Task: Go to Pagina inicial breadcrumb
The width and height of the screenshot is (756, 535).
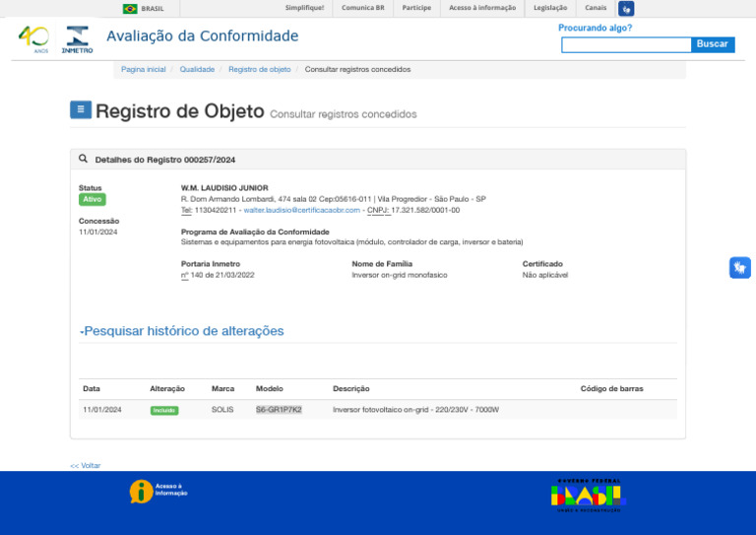Action: [143, 70]
